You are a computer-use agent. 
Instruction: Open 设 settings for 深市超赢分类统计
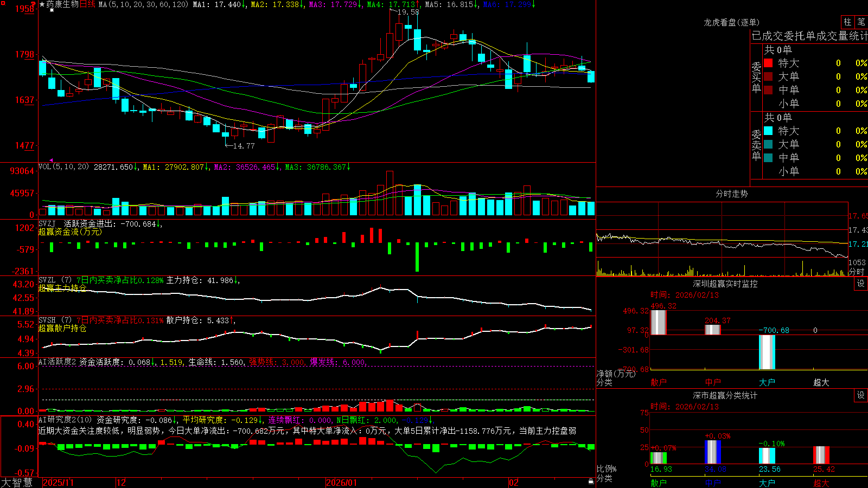click(x=861, y=395)
